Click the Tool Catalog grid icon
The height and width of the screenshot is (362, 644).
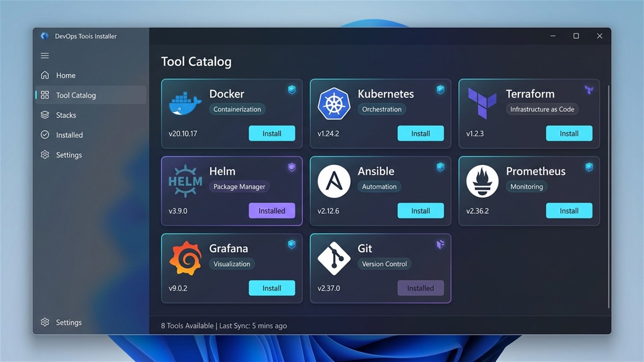point(45,95)
